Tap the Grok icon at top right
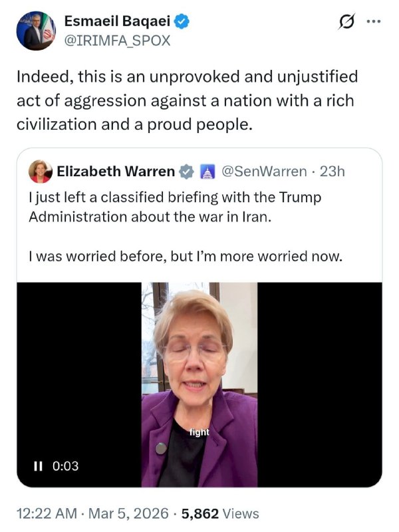The image size is (399, 532). [346, 22]
